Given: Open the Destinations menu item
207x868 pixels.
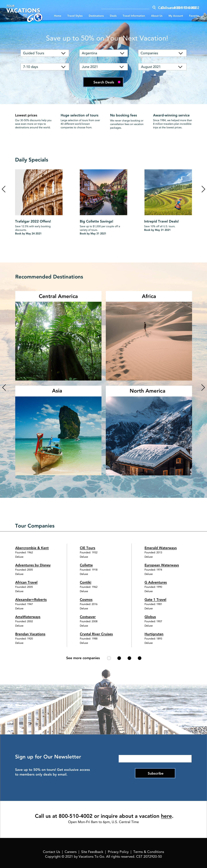Looking at the screenshot, I should tap(96, 16).
